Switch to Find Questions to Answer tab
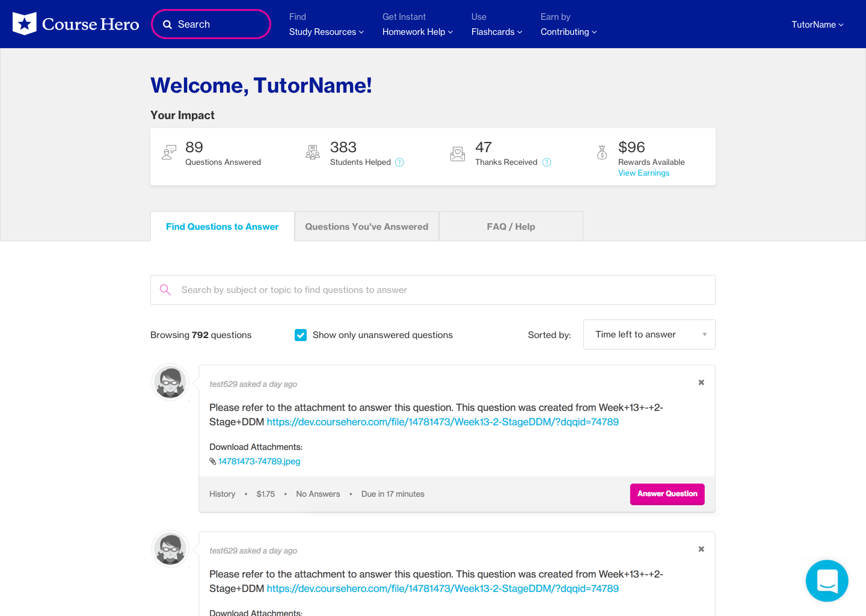Screen dimensions: 866x616 tap(223, 226)
